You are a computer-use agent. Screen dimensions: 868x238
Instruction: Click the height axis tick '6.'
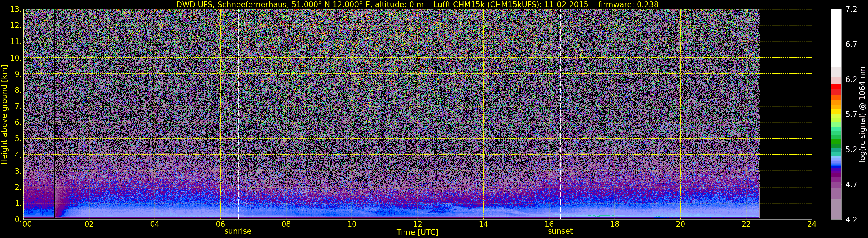click(x=18, y=123)
